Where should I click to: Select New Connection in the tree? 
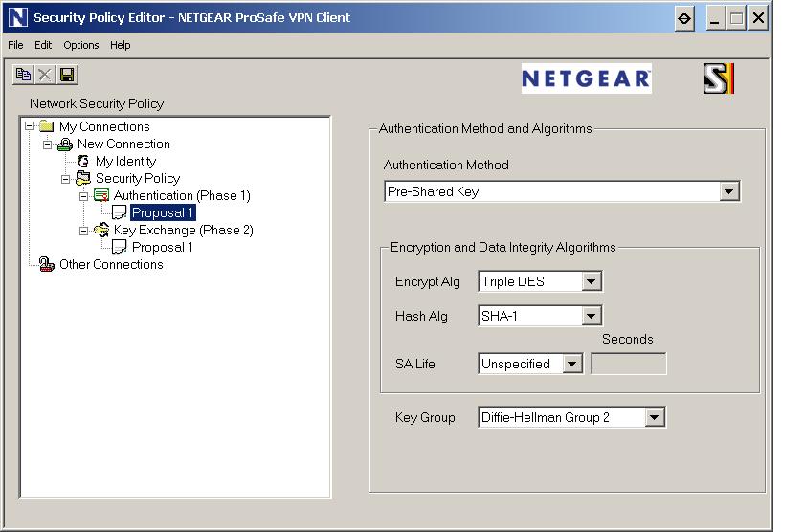[123, 144]
